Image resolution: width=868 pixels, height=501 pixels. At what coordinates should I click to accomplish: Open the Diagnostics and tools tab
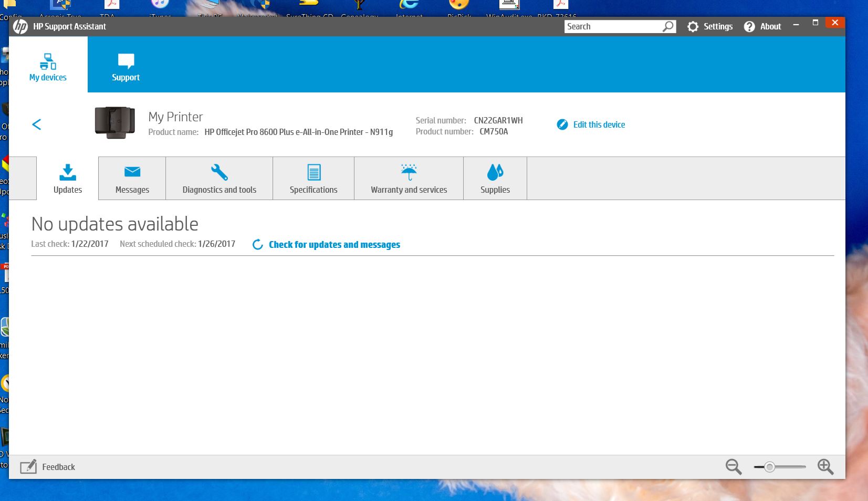point(219,179)
